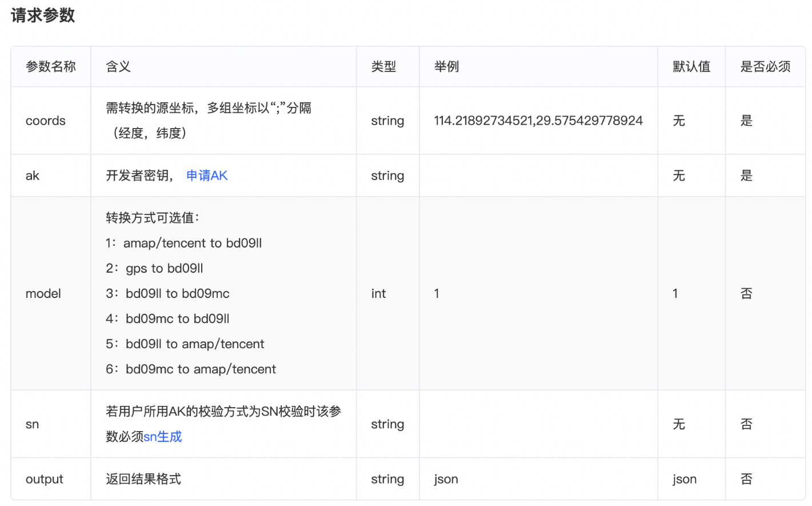Screen dimensions: 812x506
Task: Click the string type cell for ak
Action: point(387,176)
